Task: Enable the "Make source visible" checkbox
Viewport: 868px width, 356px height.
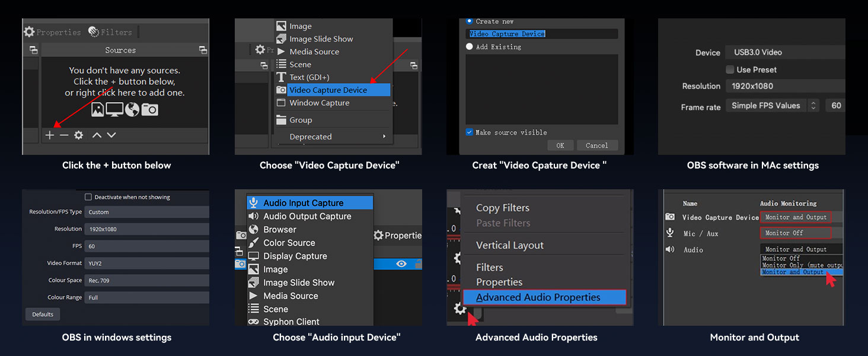Action: (x=469, y=132)
